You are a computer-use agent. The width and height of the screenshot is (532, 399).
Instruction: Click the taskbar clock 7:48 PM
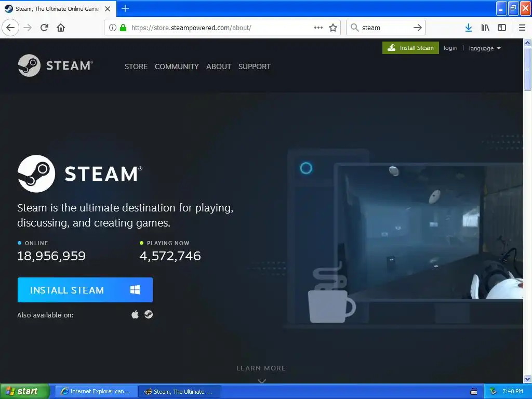[512, 391]
